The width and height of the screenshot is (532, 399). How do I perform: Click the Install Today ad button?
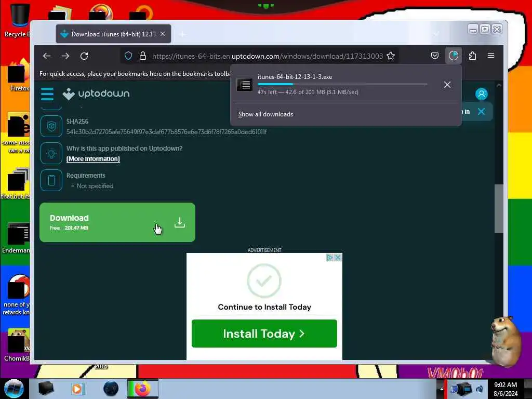click(264, 334)
